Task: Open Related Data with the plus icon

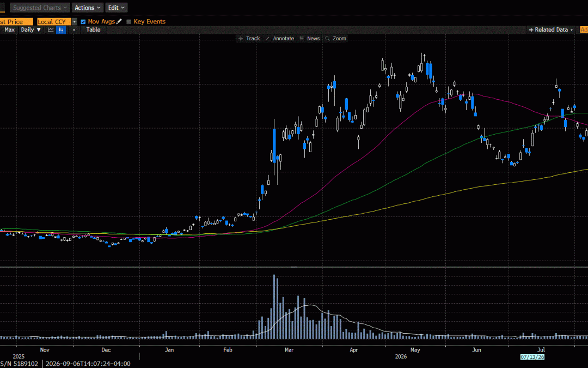Action: pyautogui.click(x=550, y=29)
